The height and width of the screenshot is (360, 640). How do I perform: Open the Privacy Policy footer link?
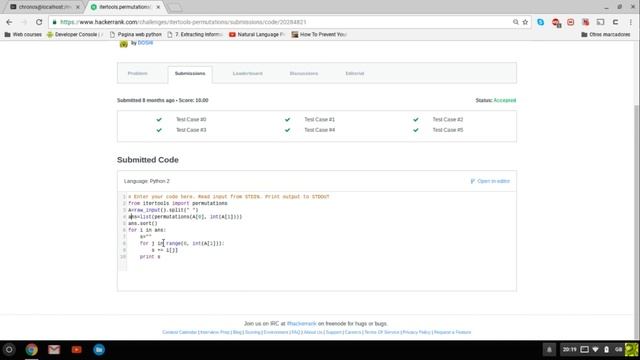point(417,332)
